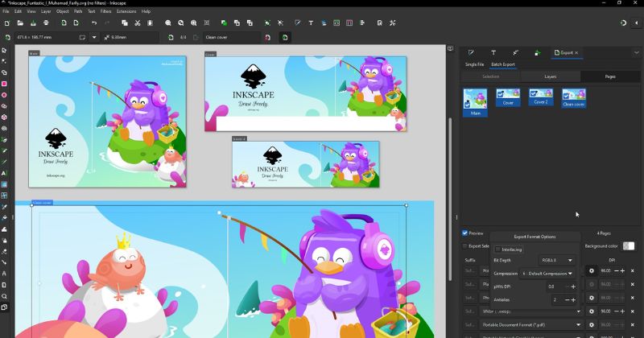Click the page label field Clean cover
This screenshot has width=644, height=338.
(x=232, y=37)
